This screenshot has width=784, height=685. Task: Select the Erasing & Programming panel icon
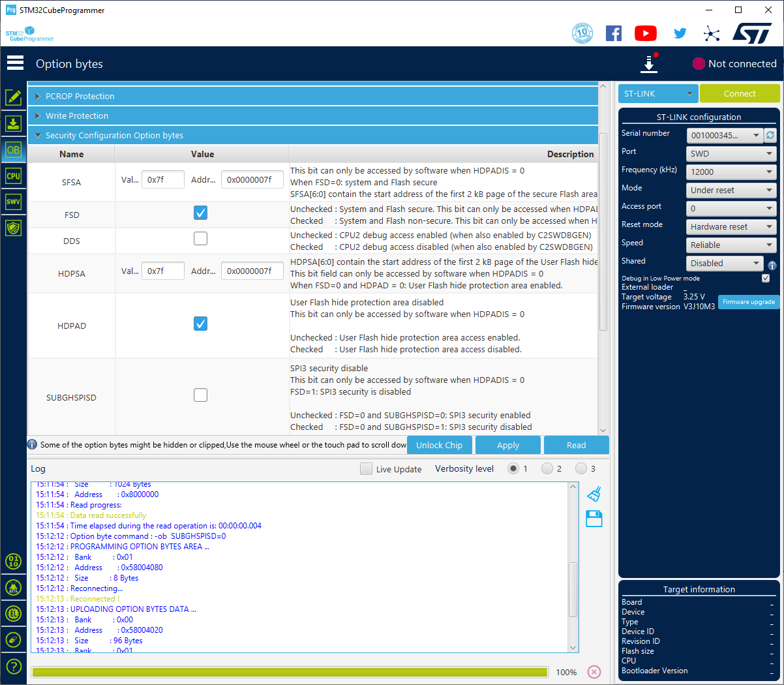(14, 123)
